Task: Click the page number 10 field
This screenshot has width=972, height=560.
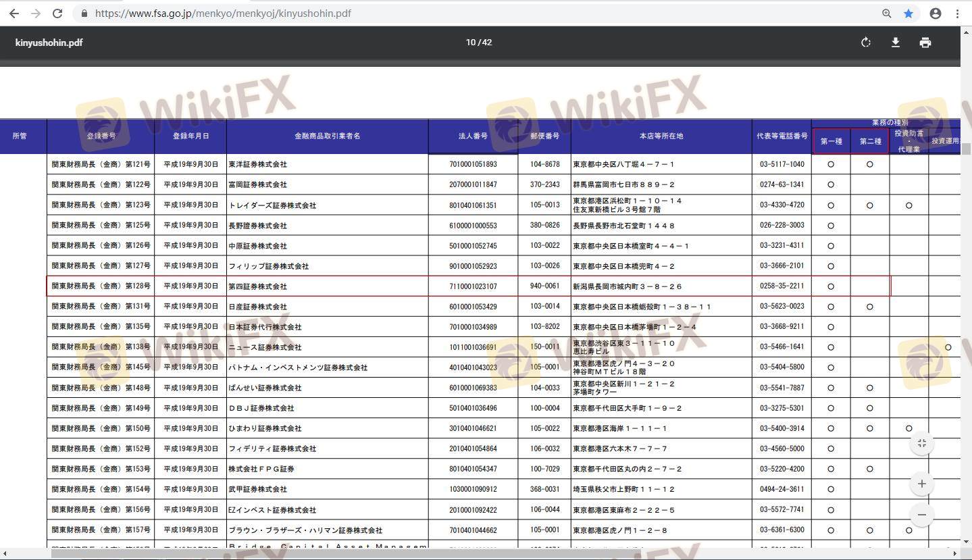Action: [470, 43]
